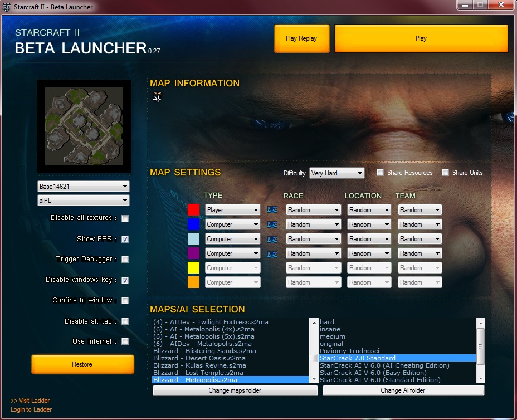
Task: Click the Restore button
Action: [x=82, y=364]
